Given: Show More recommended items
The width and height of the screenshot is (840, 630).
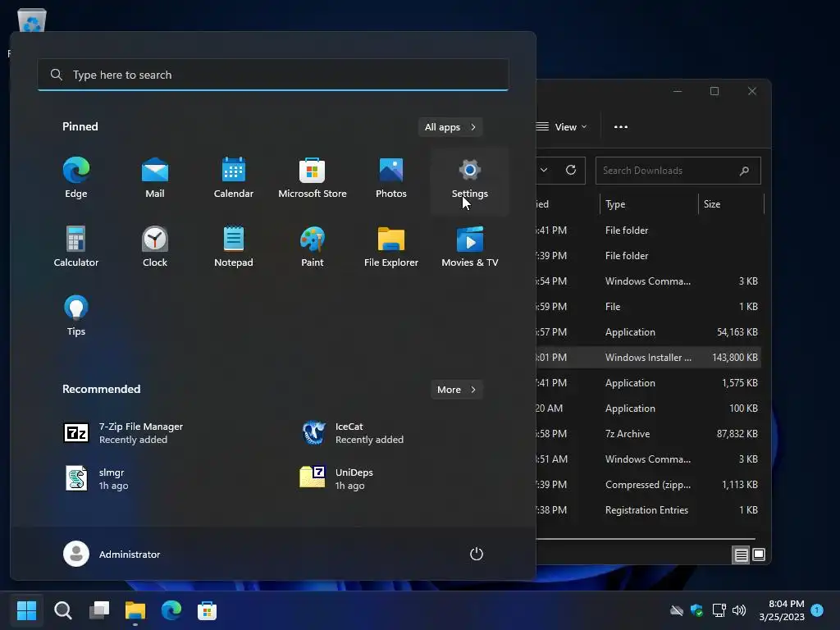Looking at the screenshot, I should click(x=456, y=390).
